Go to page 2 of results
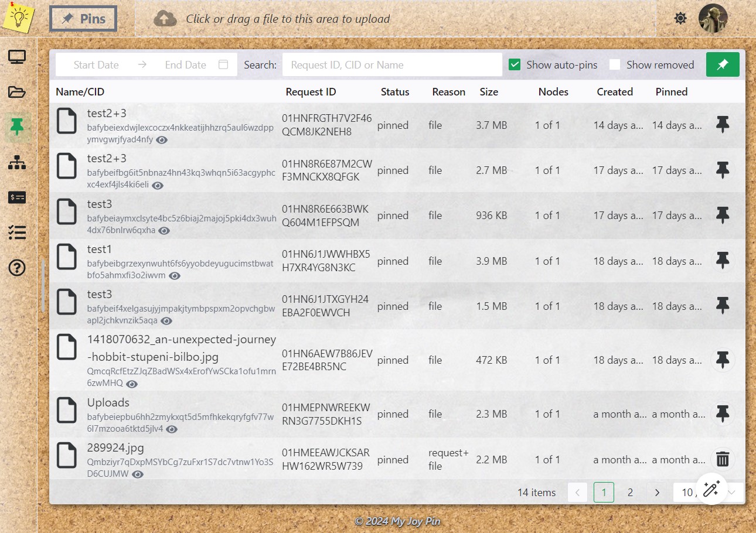The width and height of the screenshot is (756, 533). (x=630, y=493)
